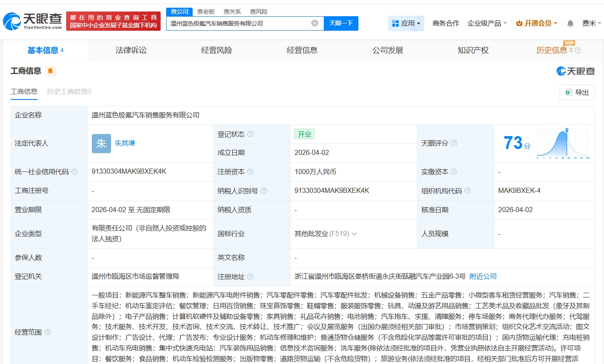
Task: Click the Tianyancha logo
Action: [x=30, y=20]
